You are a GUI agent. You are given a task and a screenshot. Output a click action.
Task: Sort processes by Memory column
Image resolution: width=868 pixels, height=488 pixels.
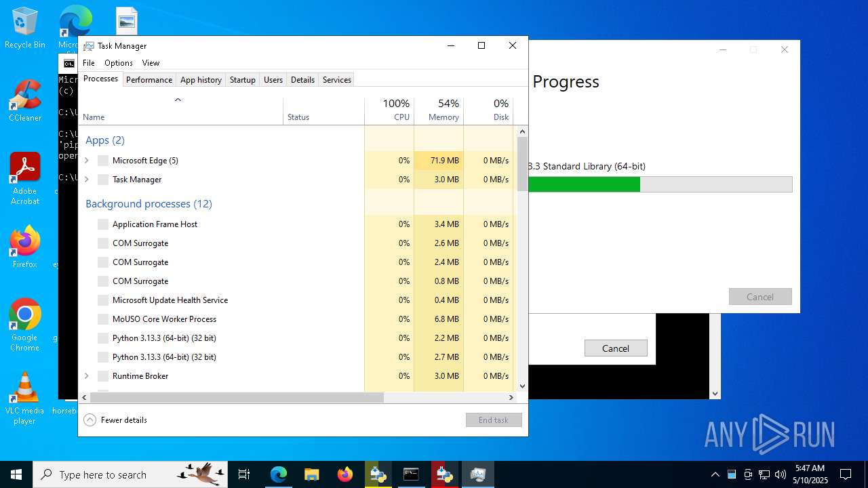pyautogui.click(x=439, y=110)
